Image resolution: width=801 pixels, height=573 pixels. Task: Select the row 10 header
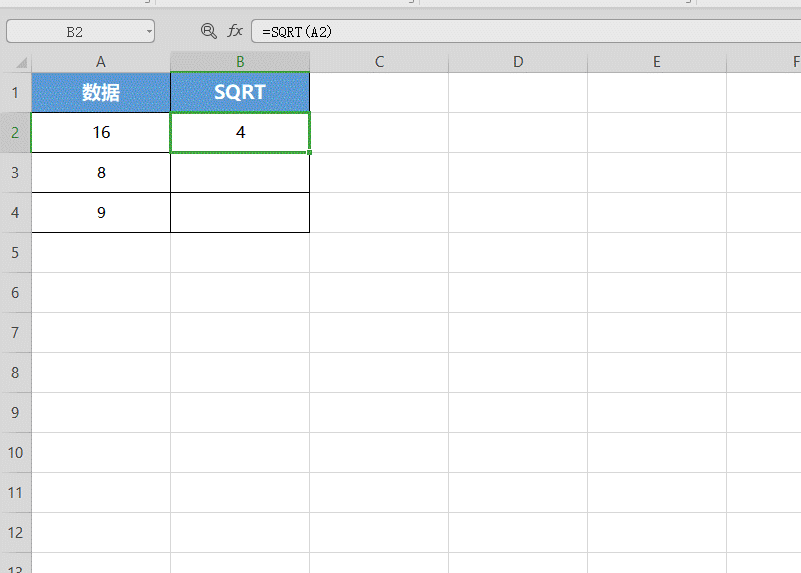click(x=15, y=453)
